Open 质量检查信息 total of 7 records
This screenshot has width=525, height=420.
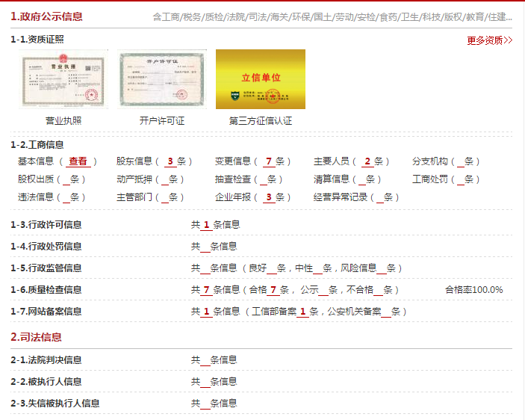[207, 290]
